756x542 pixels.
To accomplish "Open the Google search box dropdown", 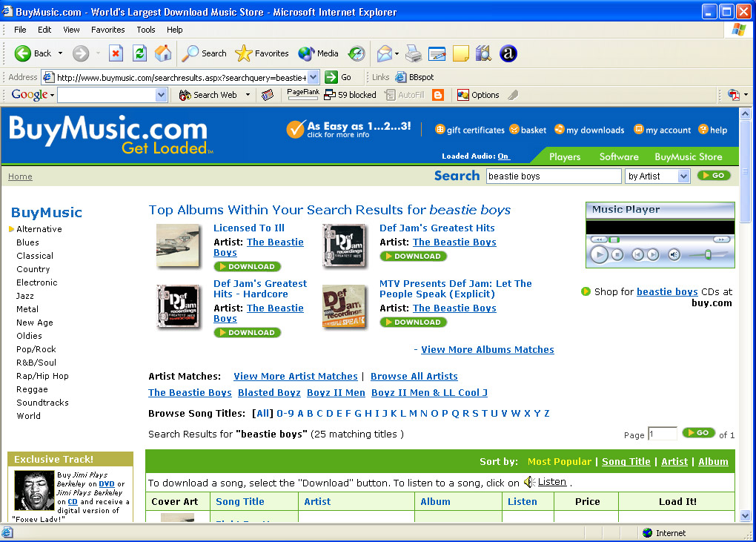I will pyautogui.click(x=161, y=95).
